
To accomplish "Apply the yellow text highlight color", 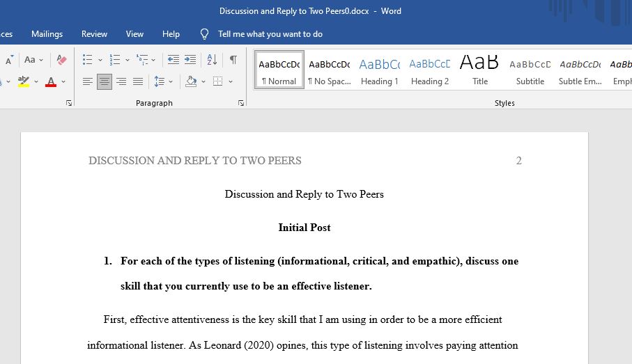I will [x=24, y=81].
